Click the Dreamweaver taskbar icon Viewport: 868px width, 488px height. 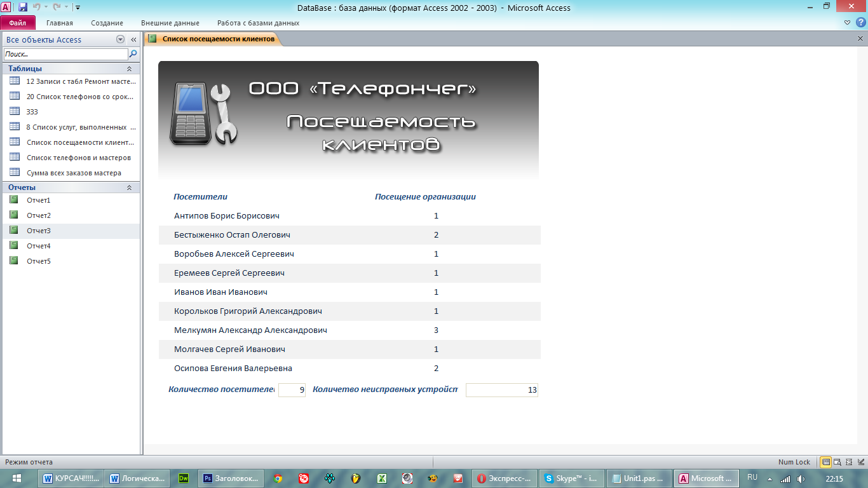pyautogui.click(x=184, y=478)
